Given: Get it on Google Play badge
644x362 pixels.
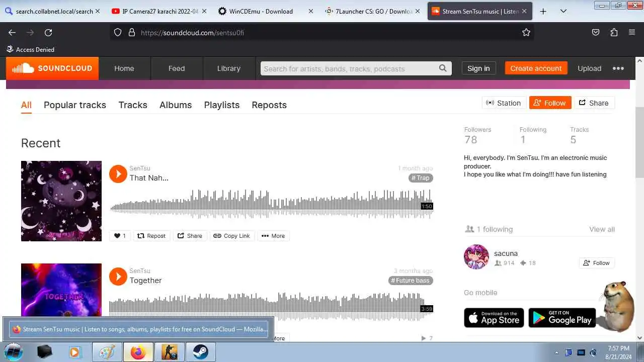Looking at the screenshot, I should click(562, 318).
